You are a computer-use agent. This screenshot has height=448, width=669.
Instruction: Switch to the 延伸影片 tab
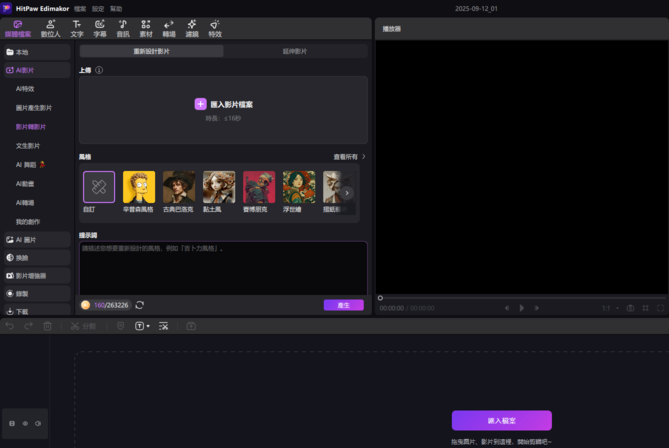pyautogui.click(x=295, y=51)
